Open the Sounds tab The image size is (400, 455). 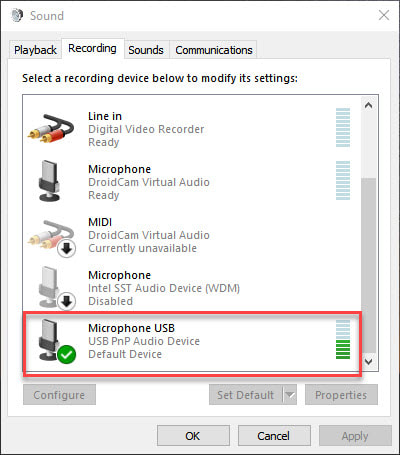click(x=146, y=50)
